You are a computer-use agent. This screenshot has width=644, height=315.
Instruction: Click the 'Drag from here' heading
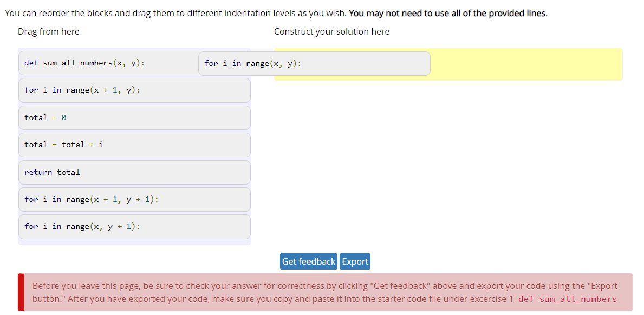point(49,31)
